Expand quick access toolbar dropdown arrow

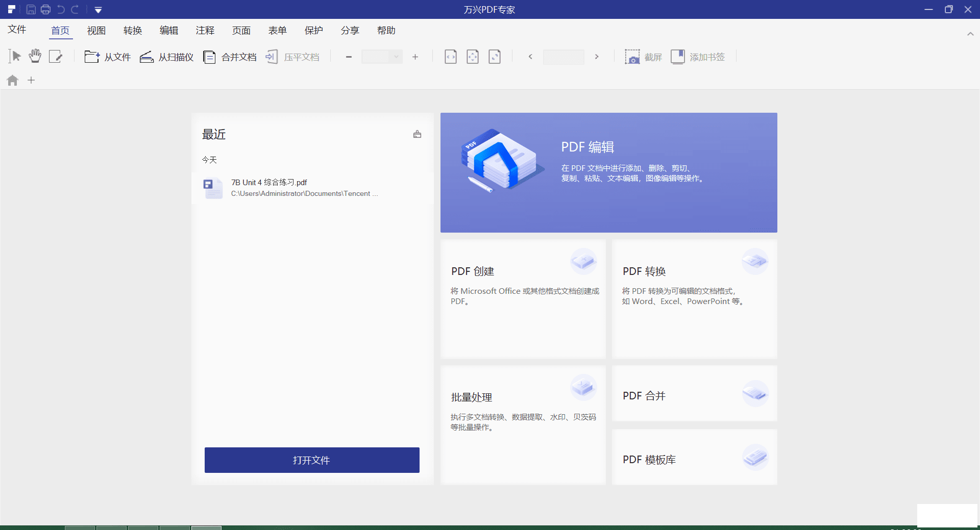[98, 10]
